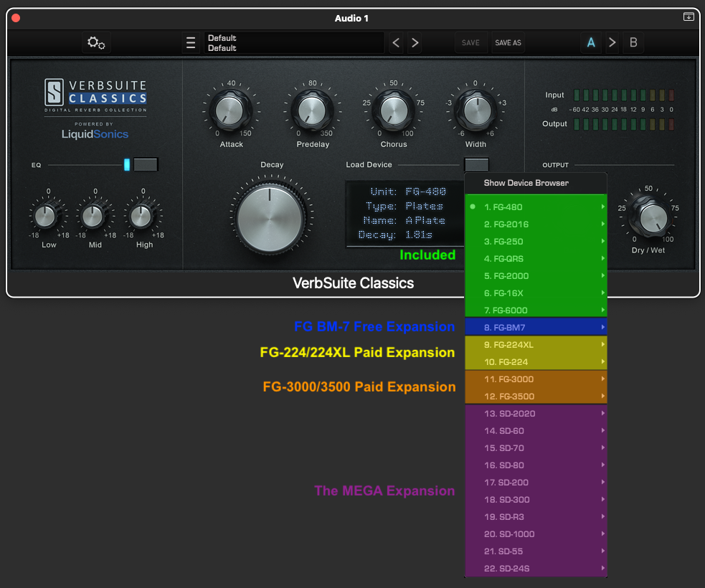The height and width of the screenshot is (588, 705).
Task: Click the top-right window download icon
Action: point(689,17)
